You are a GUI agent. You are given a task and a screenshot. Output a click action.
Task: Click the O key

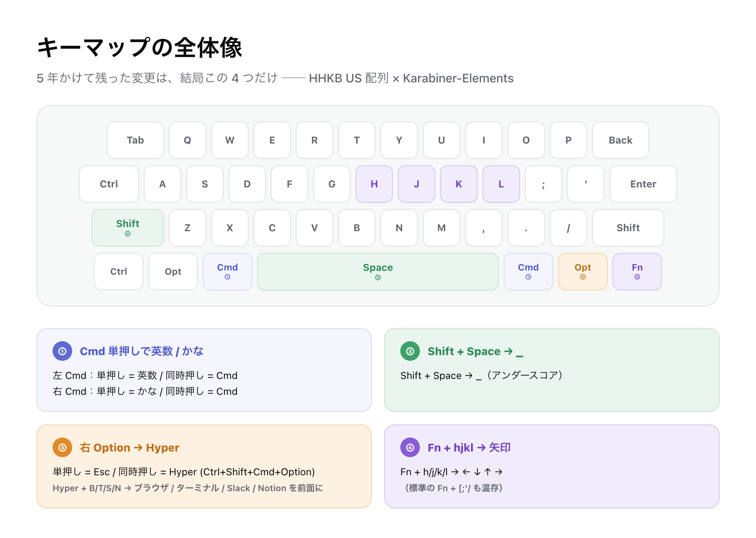click(526, 140)
